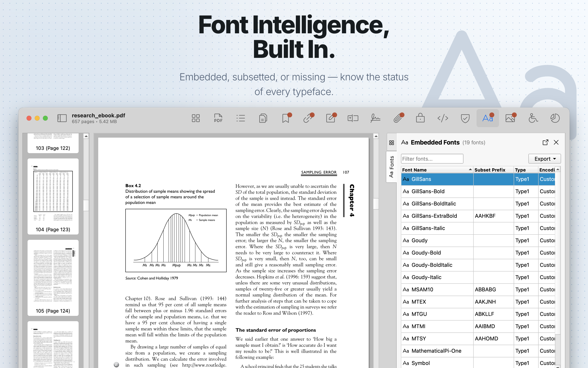Sort by Font Name column header
This screenshot has width=588, height=368.
[437, 170]
